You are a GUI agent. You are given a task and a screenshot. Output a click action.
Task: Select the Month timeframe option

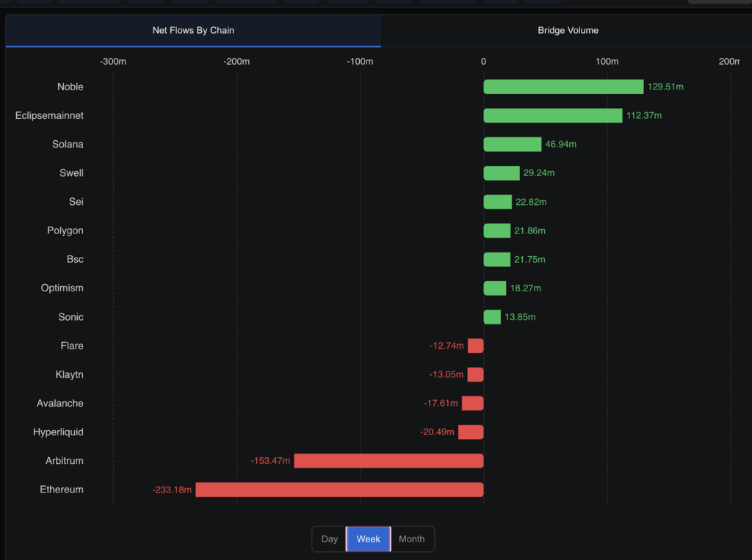coord(411,539)
